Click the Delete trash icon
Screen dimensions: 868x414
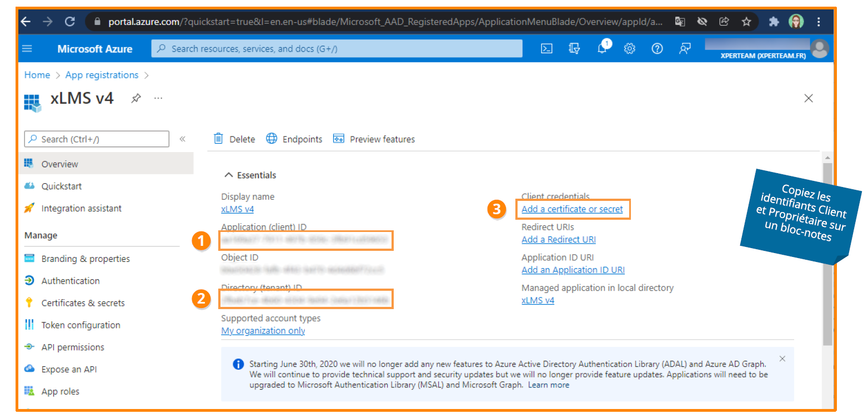point(219,139)
